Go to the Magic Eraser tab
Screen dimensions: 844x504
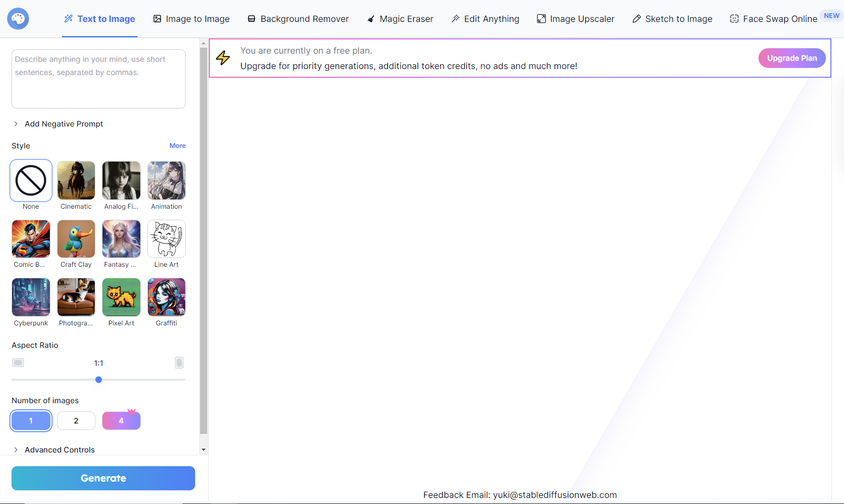click(400, 19)
